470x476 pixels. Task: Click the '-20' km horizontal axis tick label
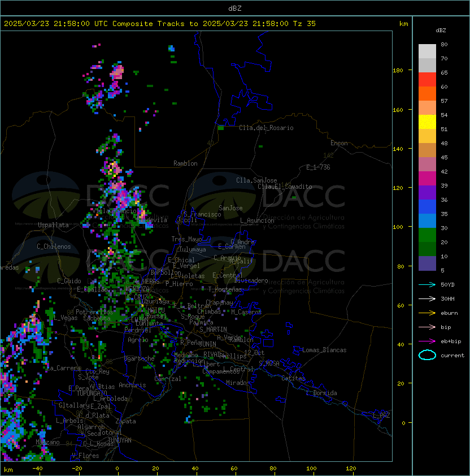click(x=77, y=469)
